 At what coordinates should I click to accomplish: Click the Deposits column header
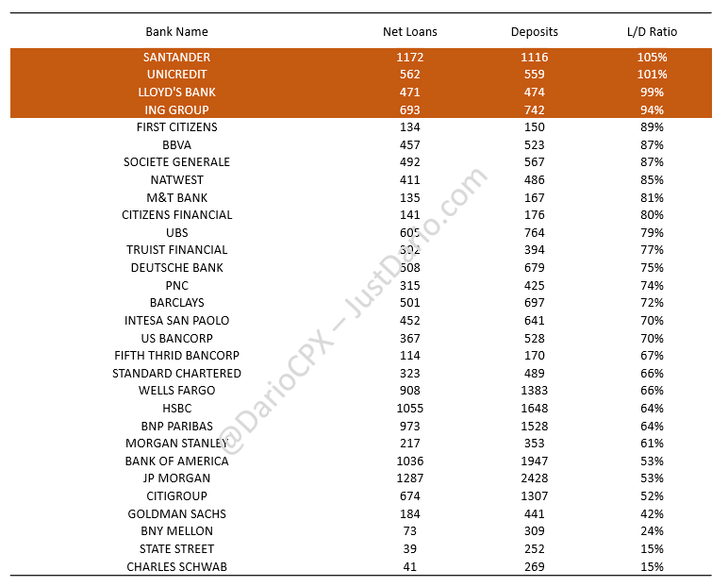(534, 32)
